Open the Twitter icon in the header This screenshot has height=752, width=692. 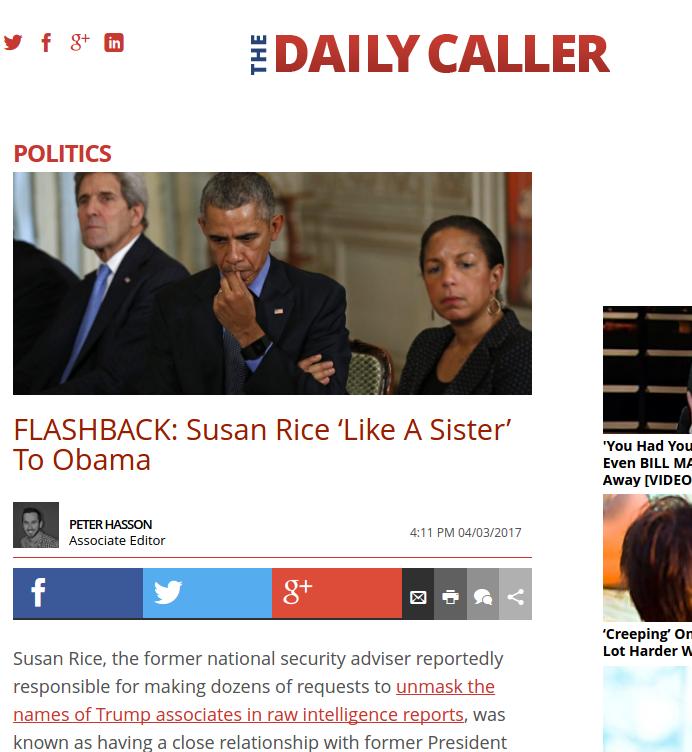tap(13, 43)
